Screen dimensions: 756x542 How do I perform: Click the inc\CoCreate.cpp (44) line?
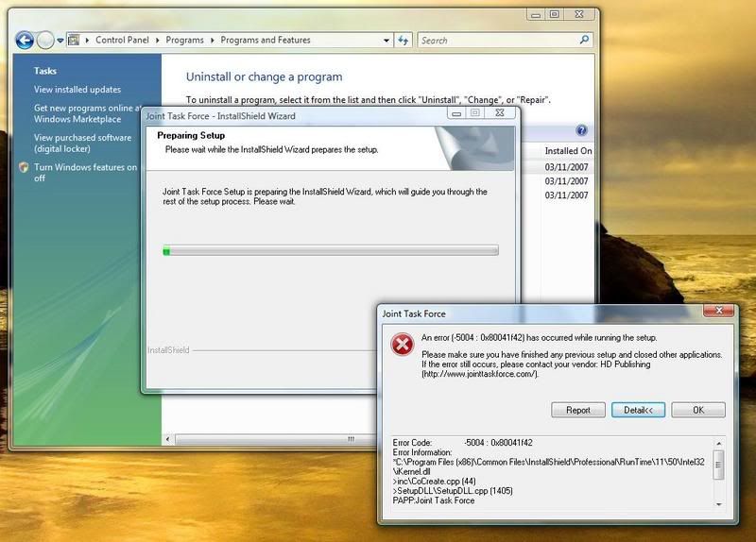coord(434,482)
